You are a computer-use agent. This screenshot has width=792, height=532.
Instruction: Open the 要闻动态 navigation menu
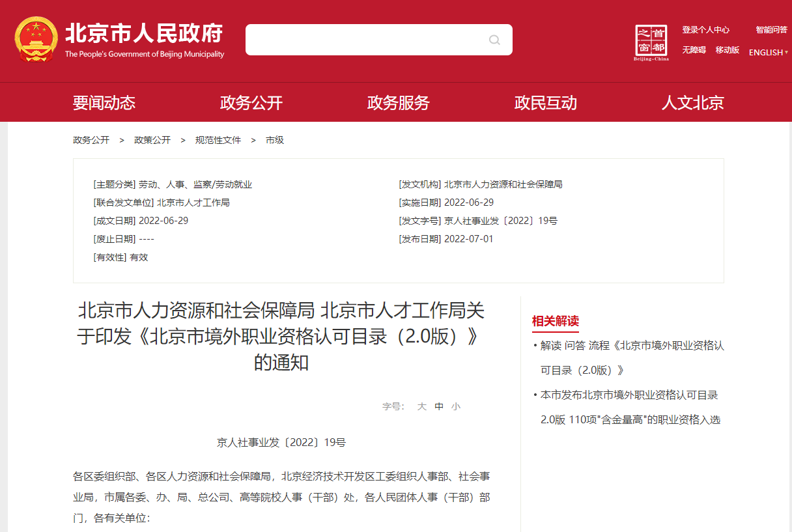[104, 102]
